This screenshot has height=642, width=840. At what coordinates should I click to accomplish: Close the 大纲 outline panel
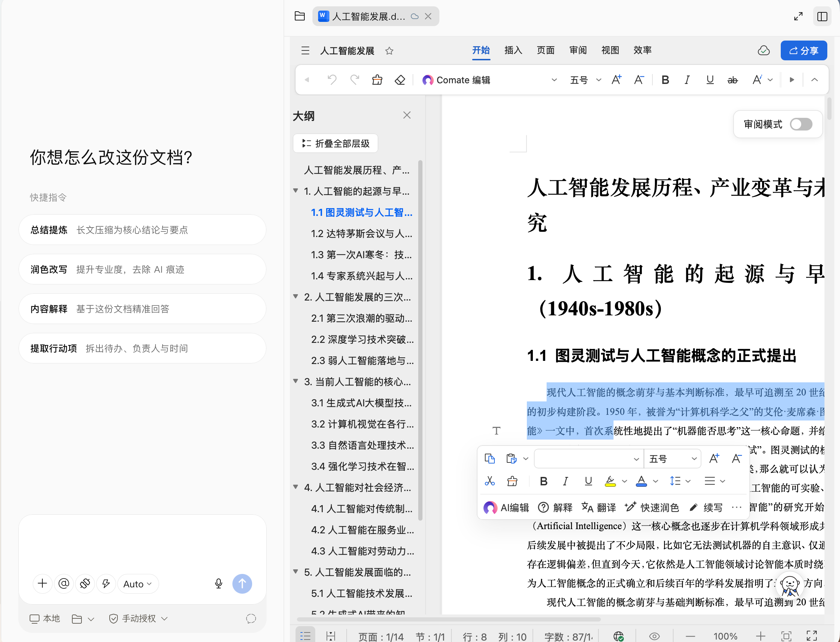[407, 115]
